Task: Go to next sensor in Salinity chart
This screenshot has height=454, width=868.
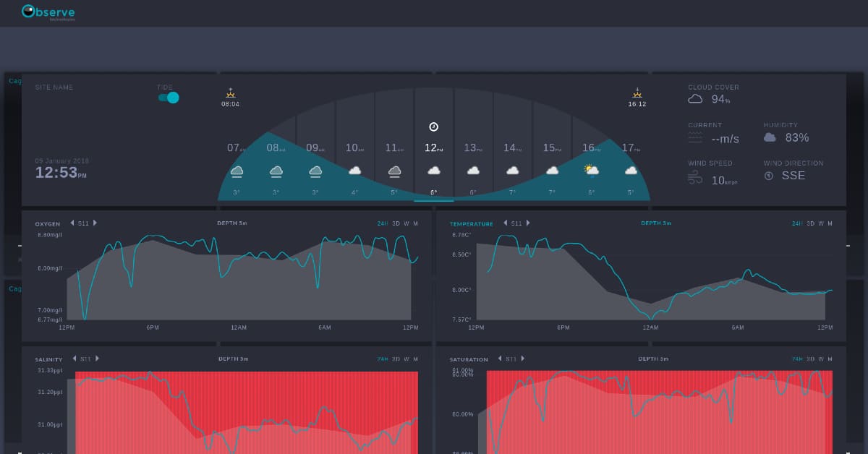Action: (x=97, y=359)
